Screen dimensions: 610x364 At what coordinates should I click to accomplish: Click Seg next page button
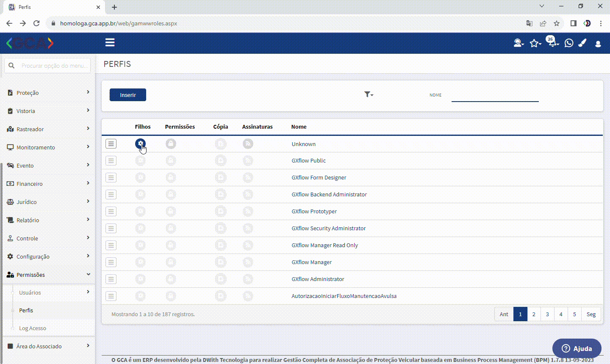point(591,314)
